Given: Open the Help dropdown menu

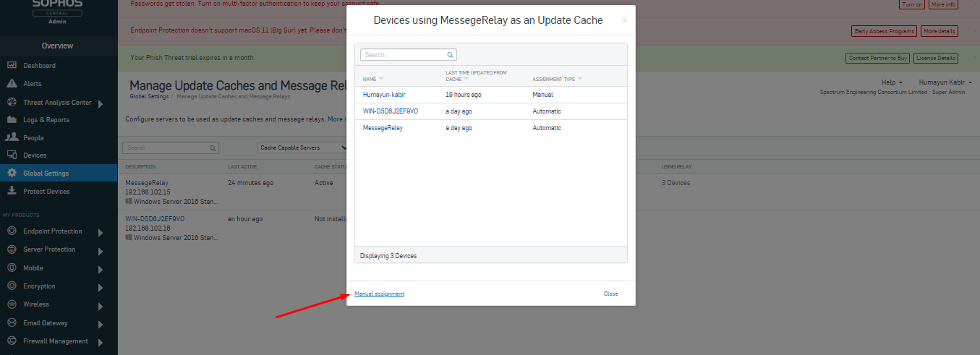Looking at the screenshot, I should point(891,82).
